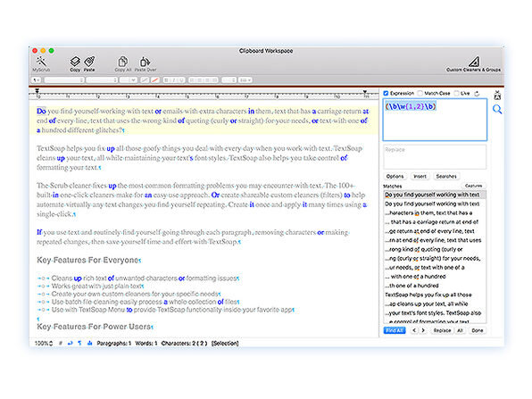The image size is (532, 399).
Task: Click 'Paragraphs: 1' in status bar
Action: coord(113,344)
